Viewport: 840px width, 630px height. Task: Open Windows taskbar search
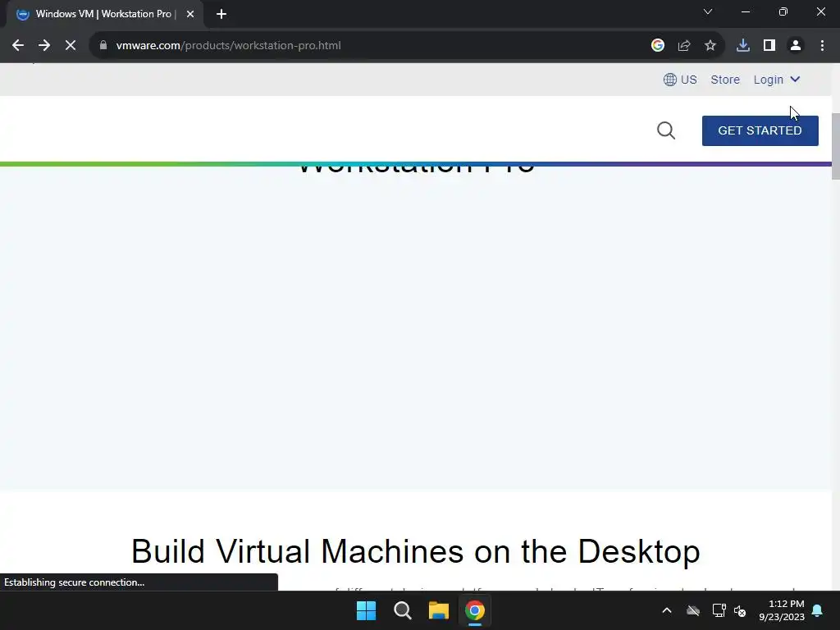[x=402, y=610]
